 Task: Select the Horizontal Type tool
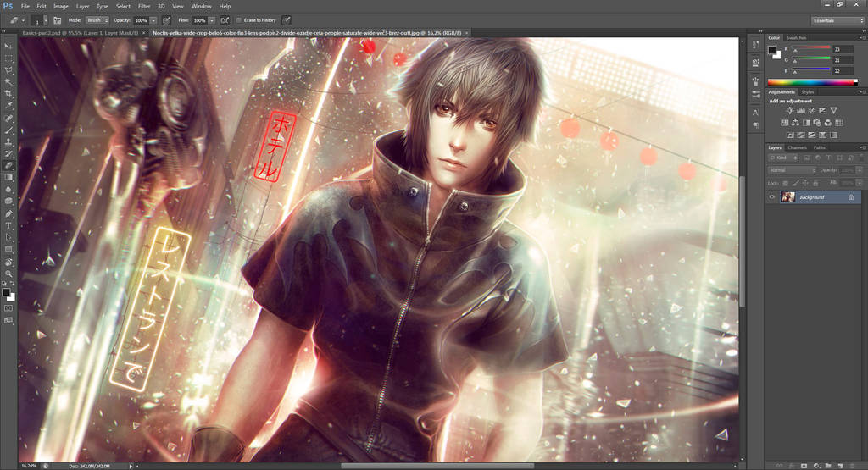tap(8, 225)
